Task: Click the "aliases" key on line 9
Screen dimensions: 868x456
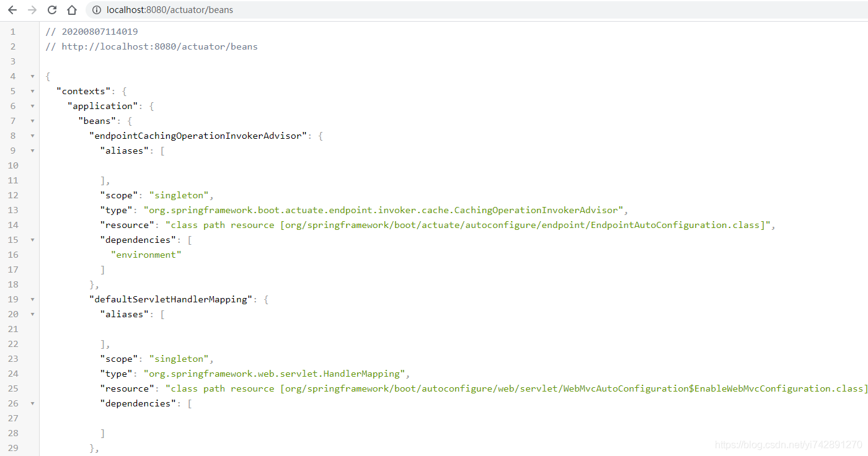Action: tap(125, 151)
